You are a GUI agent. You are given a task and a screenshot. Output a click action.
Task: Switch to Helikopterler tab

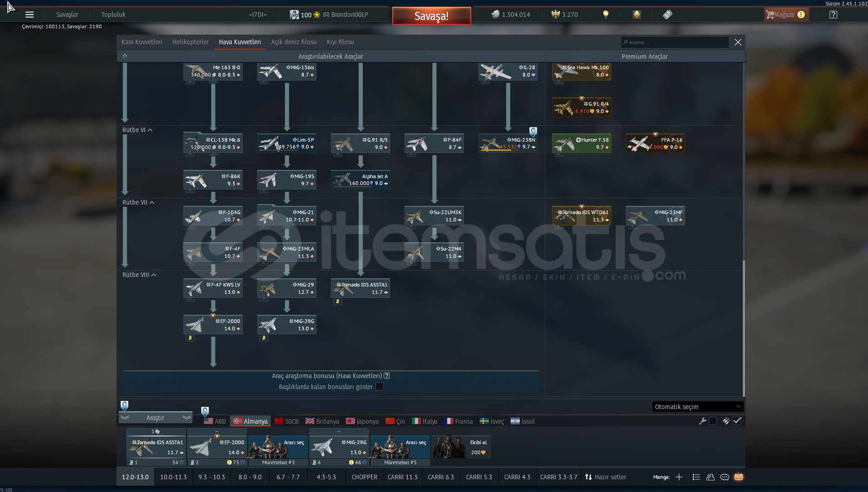190,42
